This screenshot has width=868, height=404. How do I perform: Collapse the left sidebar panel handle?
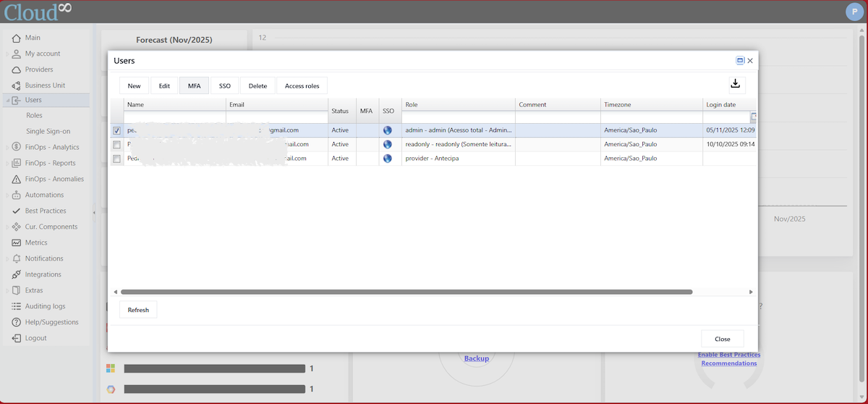(95, 212)
